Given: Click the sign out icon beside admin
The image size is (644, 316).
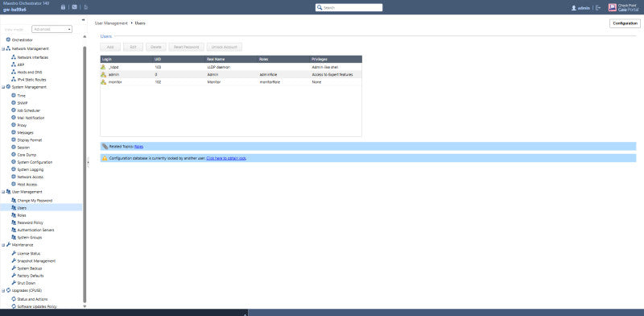Looking at the screenshot, I should pyautogui.click(x=598, y=8).
